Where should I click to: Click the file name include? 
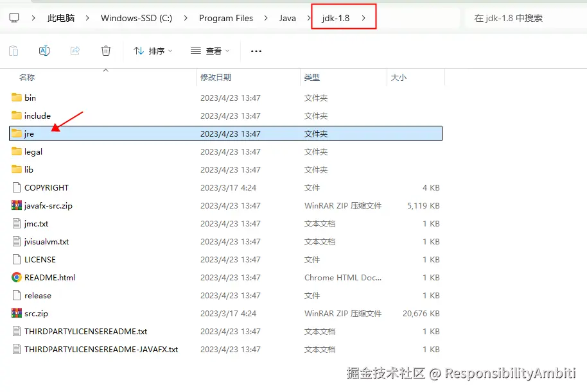pyautogui.click(x=37, y=115)
